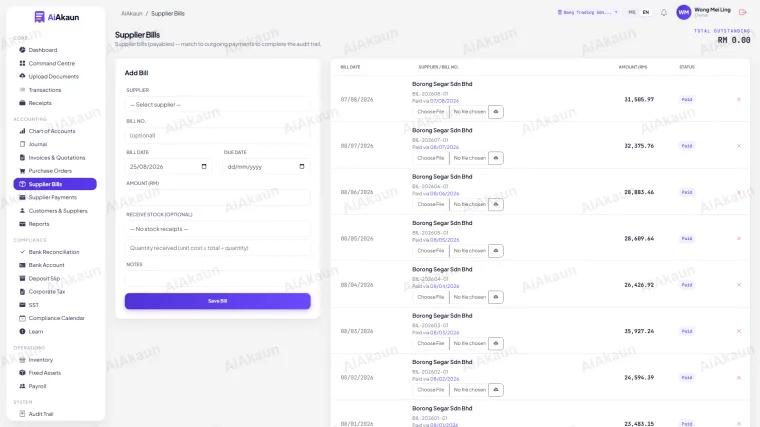Upload file for bill BIL-202605-01
Viewport: 760px width, 427px height.
tap(496, 251)
